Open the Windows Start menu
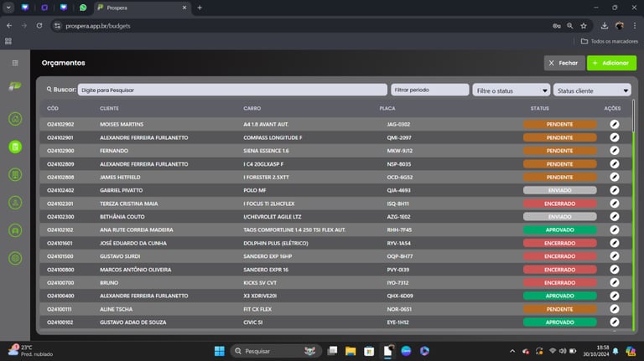644x361 pixels. click(x=220, y=351)
